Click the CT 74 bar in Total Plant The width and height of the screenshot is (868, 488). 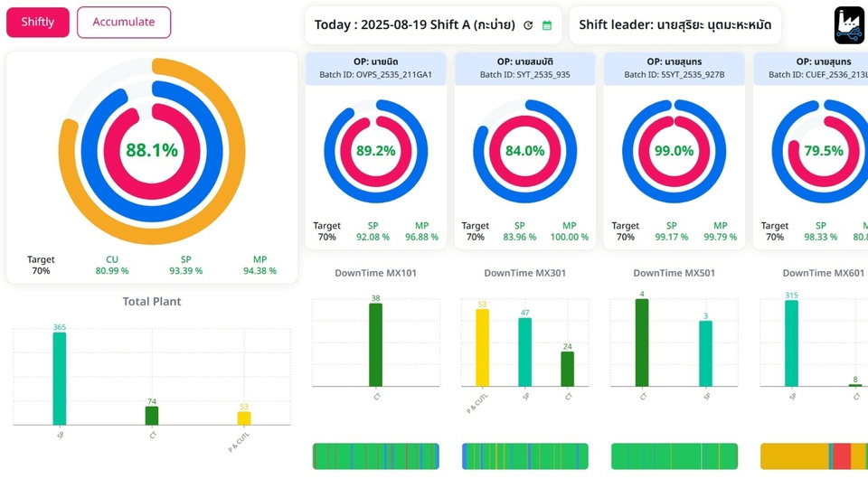[x=152, y=415]
